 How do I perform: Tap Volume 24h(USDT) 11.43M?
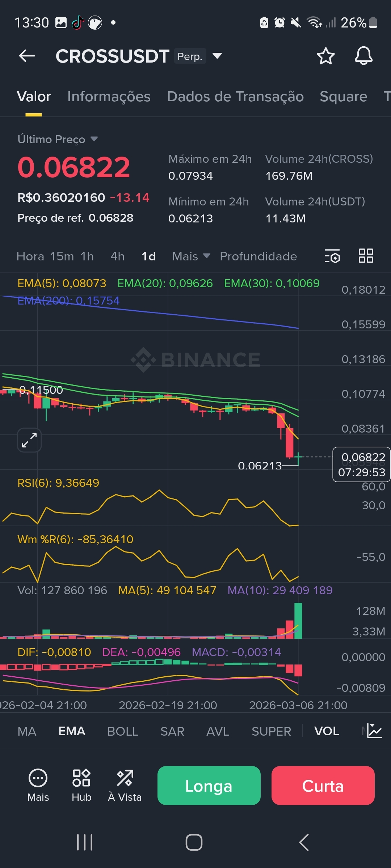click(x=286, y=218)
